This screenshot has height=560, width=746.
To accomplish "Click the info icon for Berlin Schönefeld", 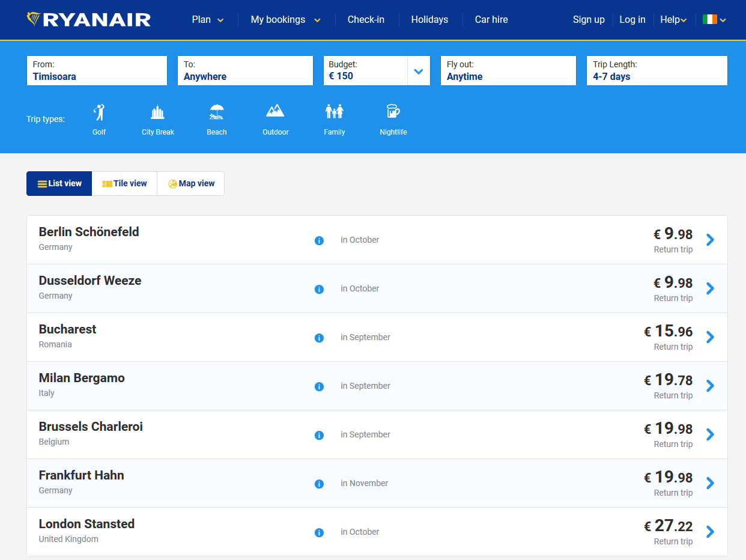I will [319, 240].
